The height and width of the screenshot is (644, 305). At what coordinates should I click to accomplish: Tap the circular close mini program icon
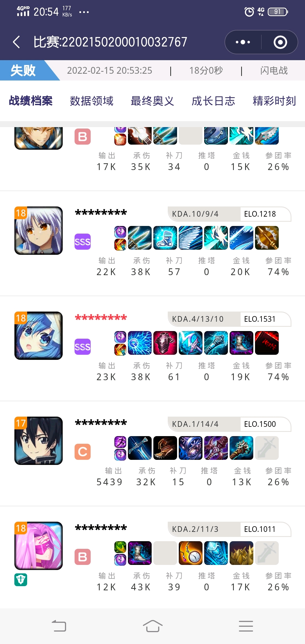point(280,42)
